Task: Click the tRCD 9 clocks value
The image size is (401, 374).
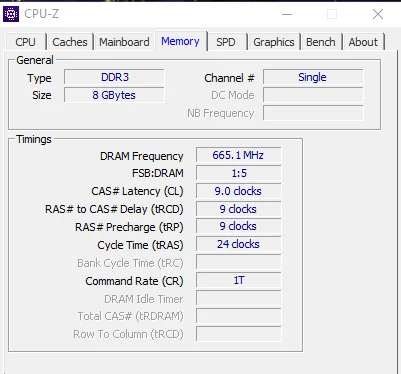Action: [x=239, y=209]
